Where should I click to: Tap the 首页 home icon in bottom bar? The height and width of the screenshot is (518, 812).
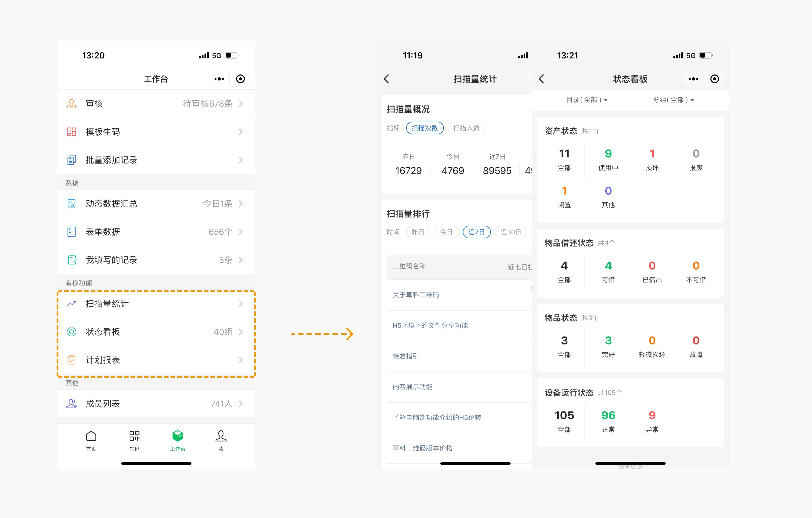pyautogui.click(x=91, y=436)
